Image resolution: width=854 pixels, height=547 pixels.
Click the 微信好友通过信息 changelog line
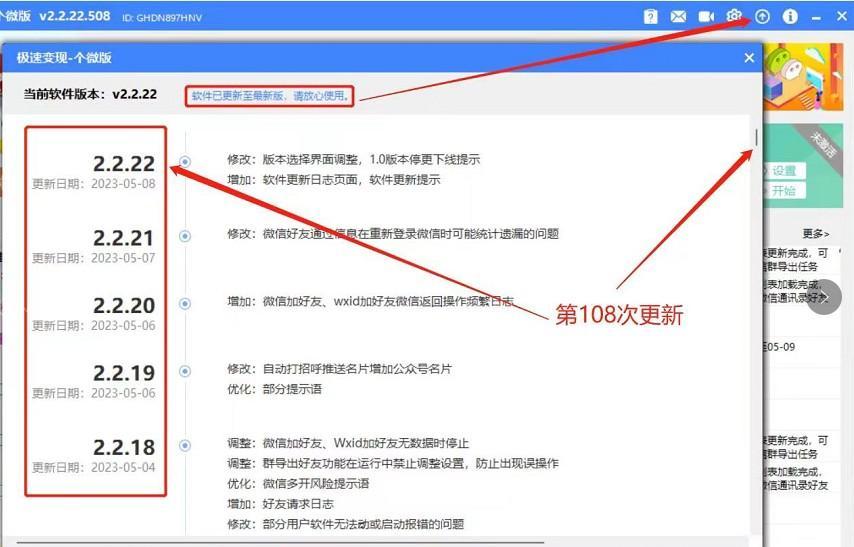click(x=393, y=234)
